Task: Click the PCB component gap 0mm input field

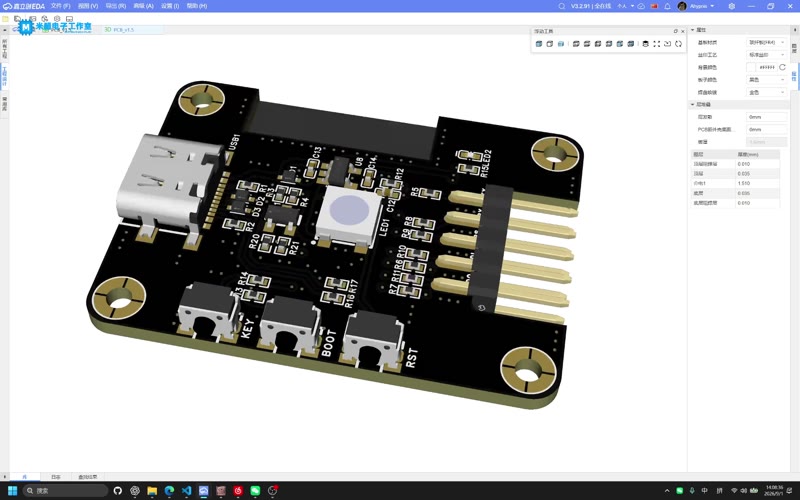Action: [x=766, y=130]
